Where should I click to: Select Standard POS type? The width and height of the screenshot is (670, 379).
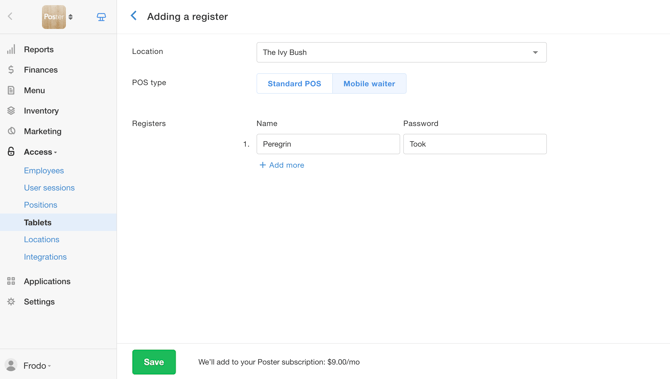[294, 84]
